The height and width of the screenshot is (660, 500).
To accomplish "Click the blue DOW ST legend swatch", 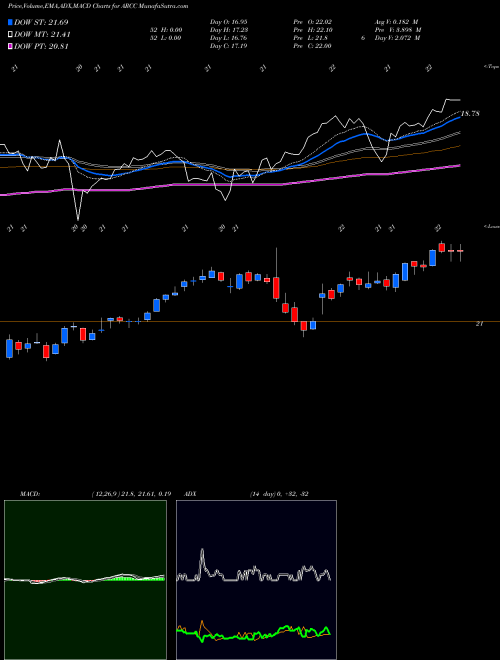I will [10, 22].
